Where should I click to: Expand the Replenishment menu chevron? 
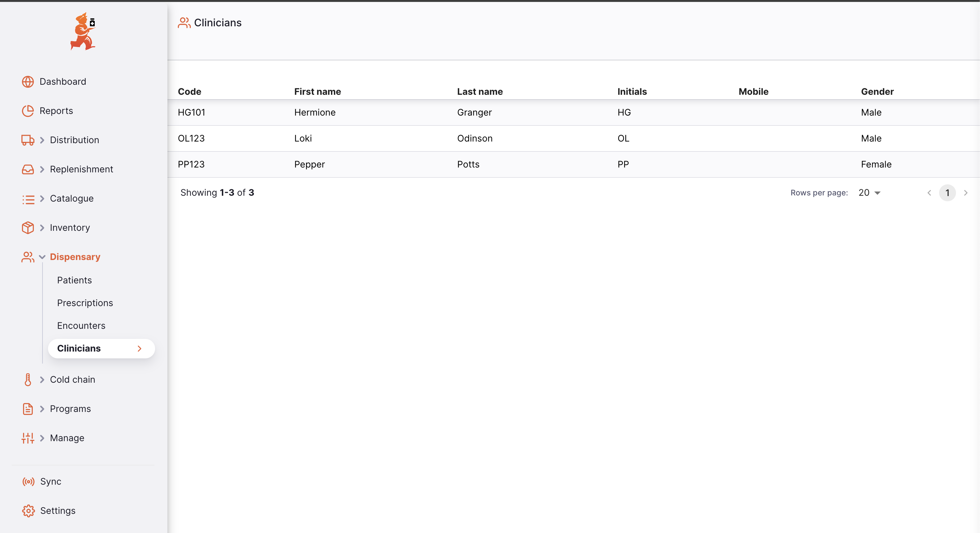(42, 169)
